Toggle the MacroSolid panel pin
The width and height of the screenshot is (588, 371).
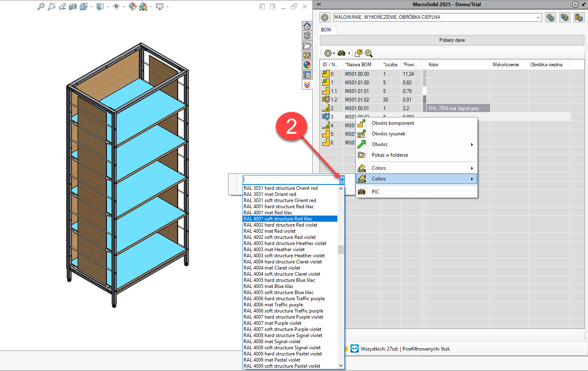[x=583, y=4]
